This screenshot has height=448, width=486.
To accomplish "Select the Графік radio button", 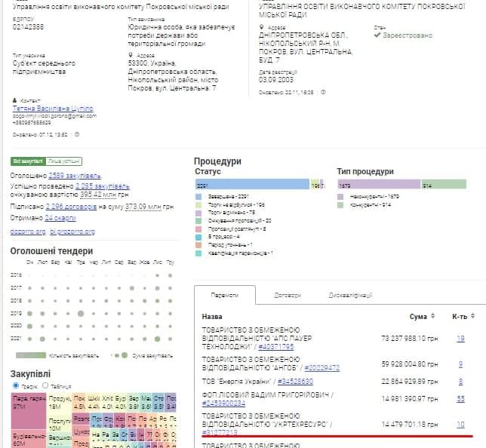I will pyautogui.click(x=16, y=386).
